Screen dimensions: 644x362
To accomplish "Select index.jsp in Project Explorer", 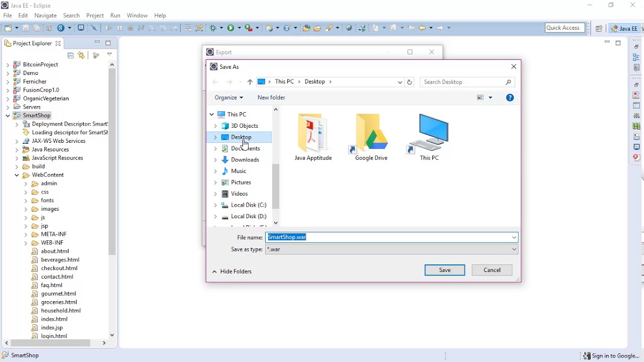I will click(52, 328).
